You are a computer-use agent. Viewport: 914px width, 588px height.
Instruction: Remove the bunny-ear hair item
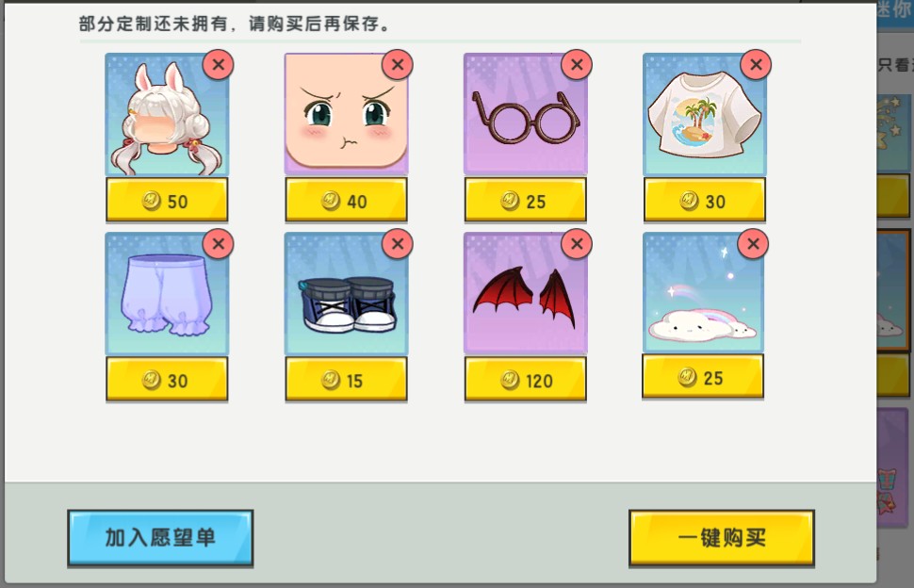click(218, 65)
